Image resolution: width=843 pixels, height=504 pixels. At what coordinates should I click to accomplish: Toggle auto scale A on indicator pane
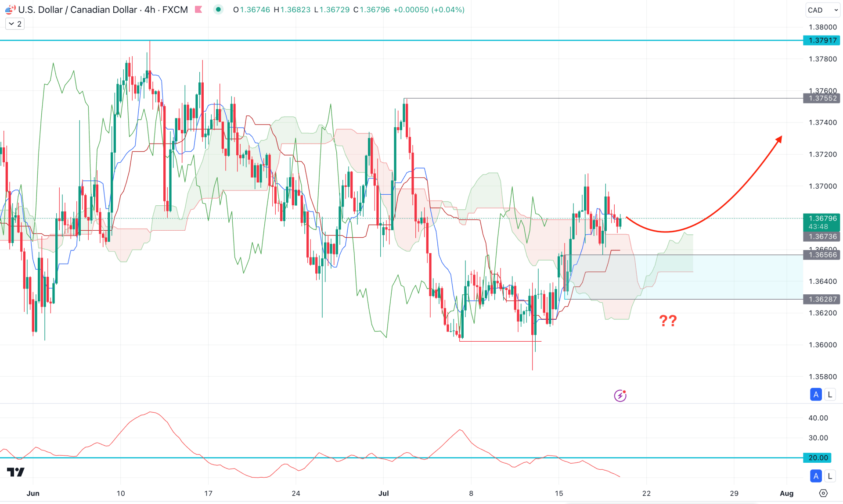[816, 475]
